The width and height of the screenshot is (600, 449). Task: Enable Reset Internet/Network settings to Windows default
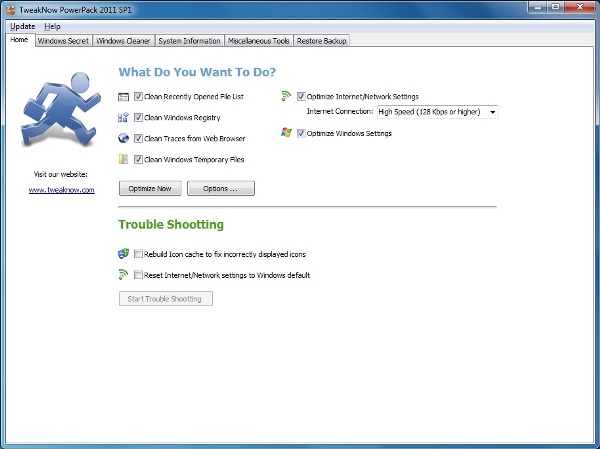click(138, 275)
